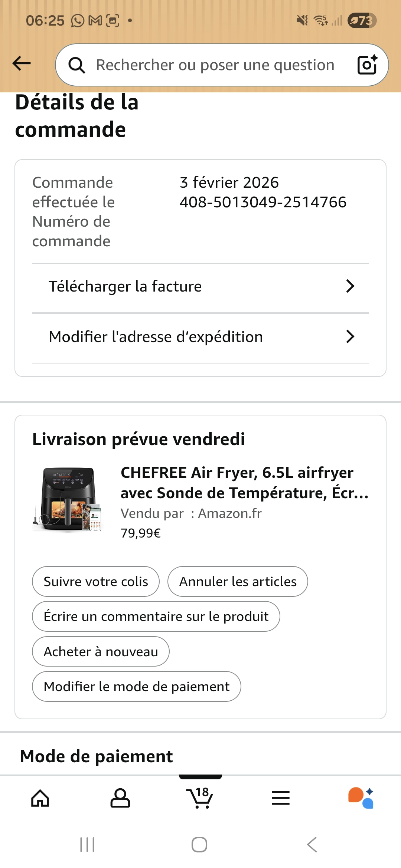Open the hamburger menu tab
Screen dimensions: 401x868
pyautogui.click(x=281, y=798)
